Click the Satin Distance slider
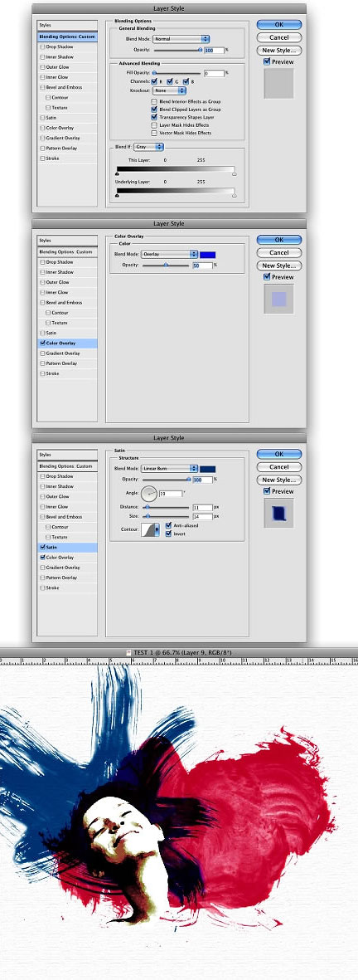The image size is (358, 980). [166, 508]
